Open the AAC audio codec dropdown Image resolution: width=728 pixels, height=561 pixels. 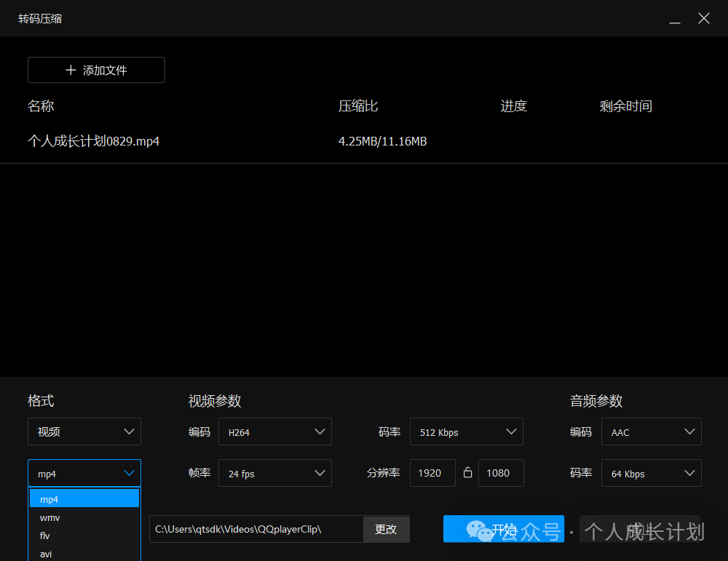[x=652, y=431]
